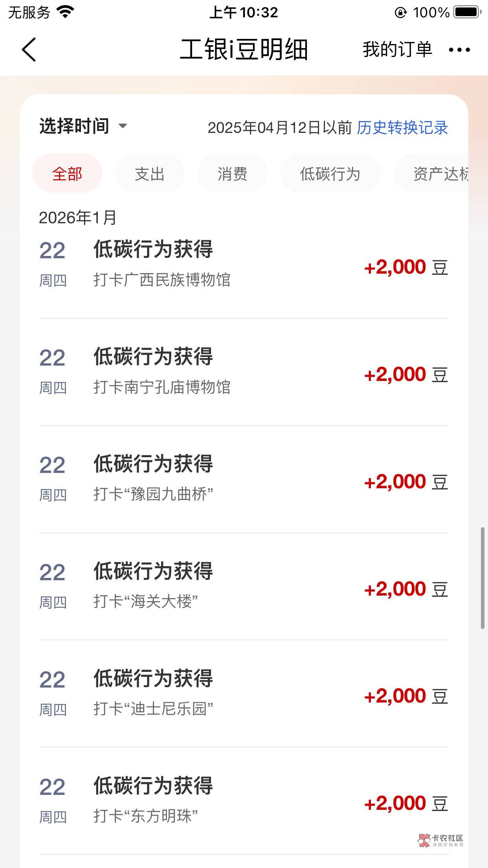Tap the 打卡“东方明珠” entry

click(x=244, y=801)
